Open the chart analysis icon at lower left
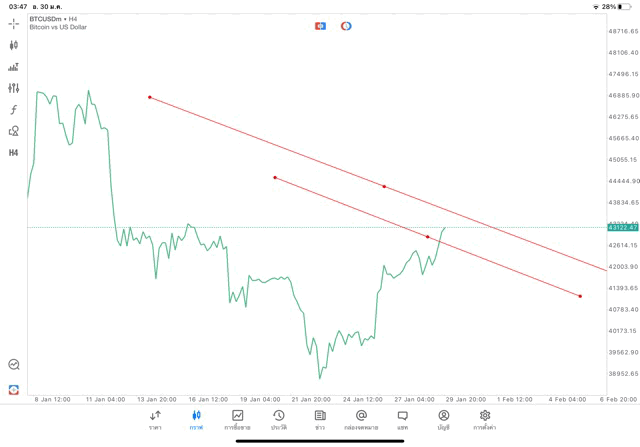The width and height of the screenshot is (640, 447). point(14,365)
